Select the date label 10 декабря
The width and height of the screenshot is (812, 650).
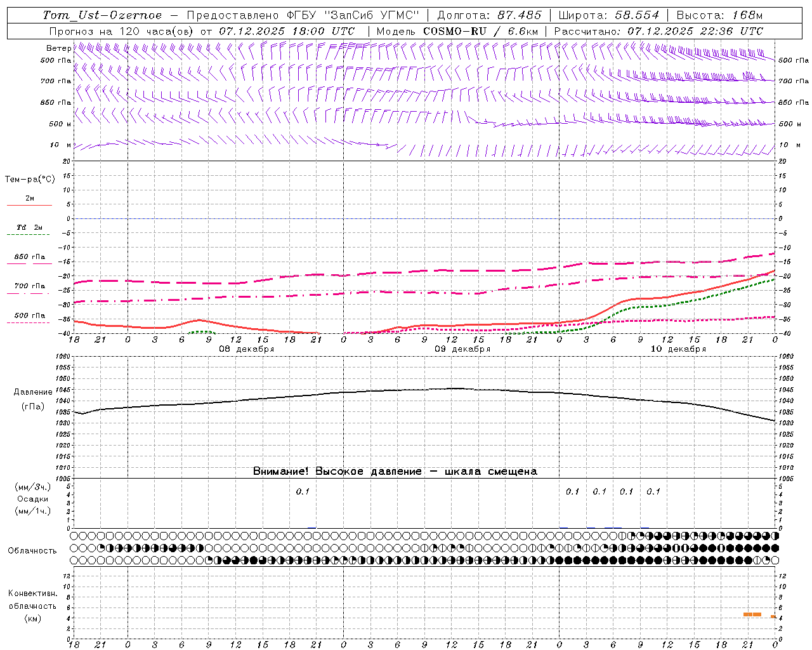coord(678,349)
